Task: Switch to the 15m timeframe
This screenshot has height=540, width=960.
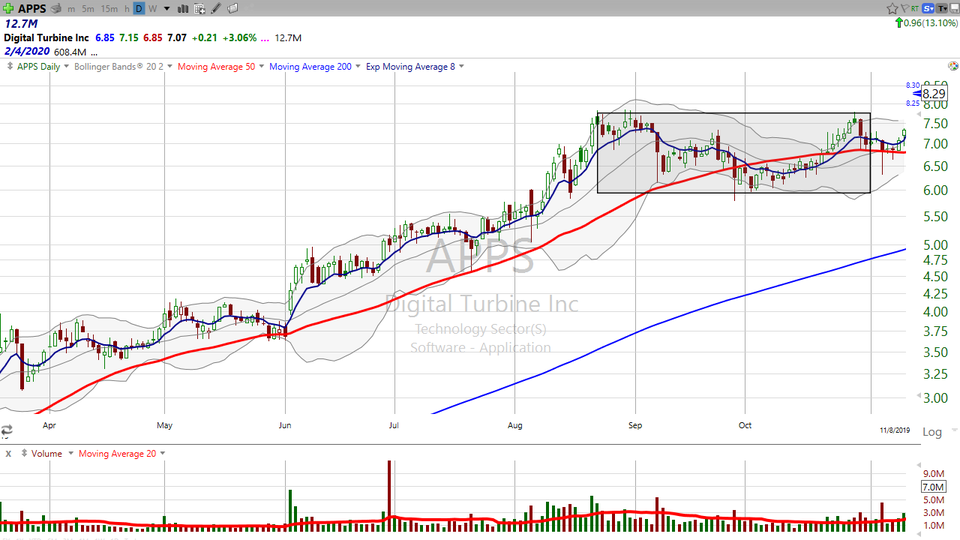Action: [109, 9]
